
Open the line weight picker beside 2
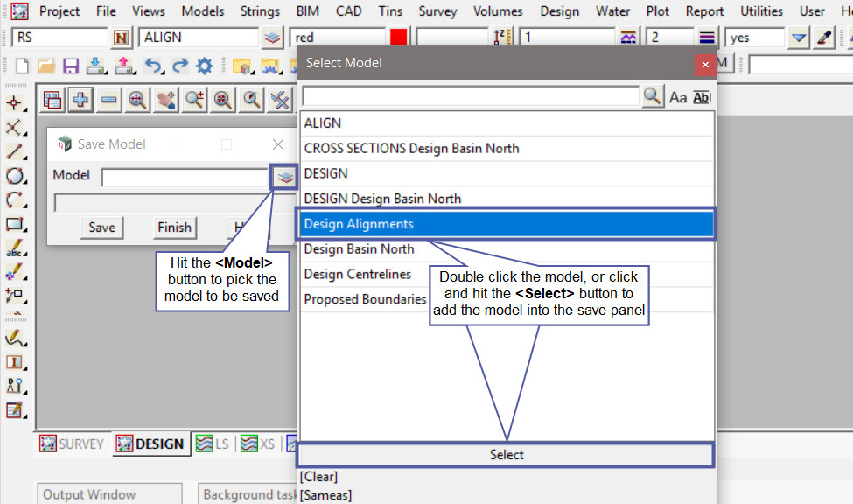point(707,38)
